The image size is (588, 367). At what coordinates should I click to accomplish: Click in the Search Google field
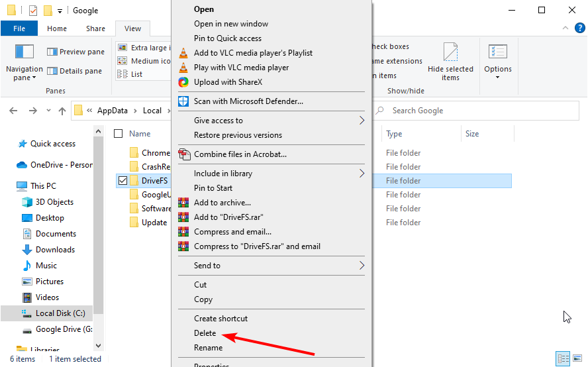[476, 111]
